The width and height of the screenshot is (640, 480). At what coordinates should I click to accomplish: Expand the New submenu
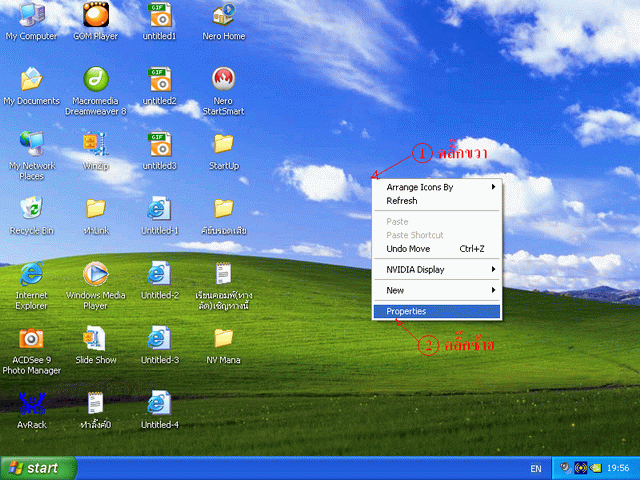click(437, 290)
